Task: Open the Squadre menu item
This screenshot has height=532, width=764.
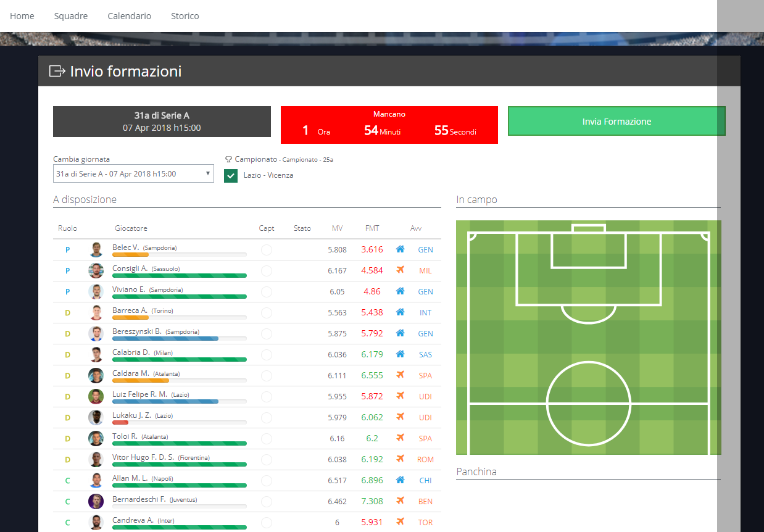Action: tap(71, 16)
